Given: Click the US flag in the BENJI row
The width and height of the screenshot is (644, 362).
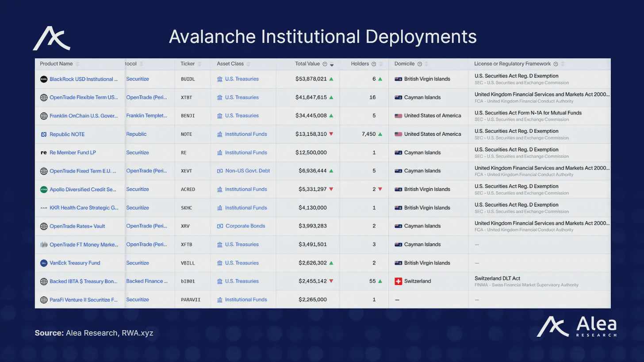Looking at the screenshot, I should pos(398,116).
